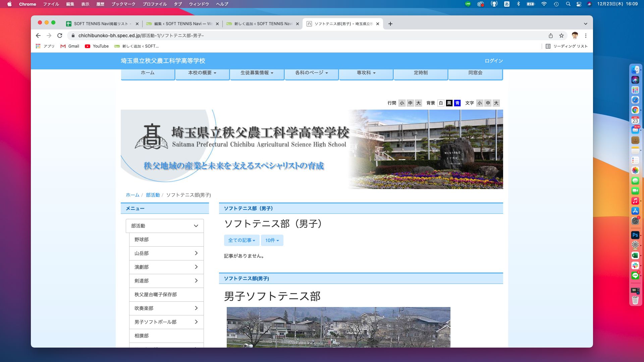Image resolution: width=644 pixels, height=362 pixels.
Task: Set text size to 小
Action: (x=480, y=103)
